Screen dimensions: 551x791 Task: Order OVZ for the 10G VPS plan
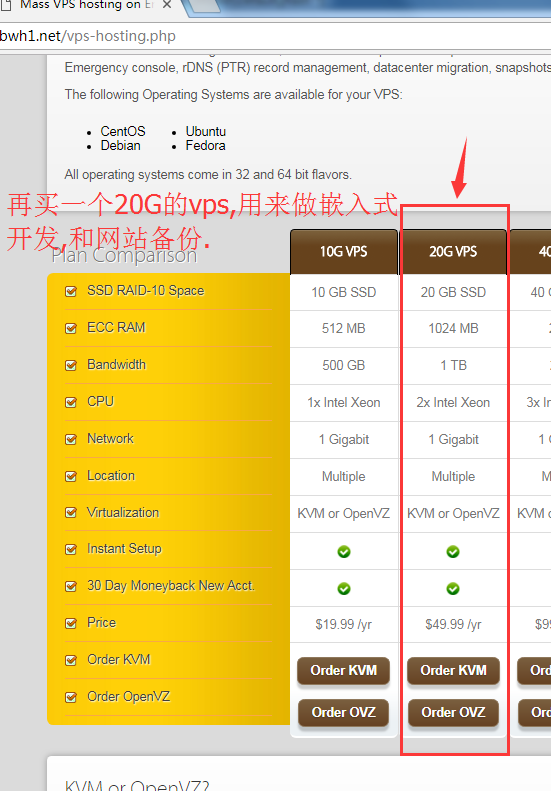tap(344, 712)
